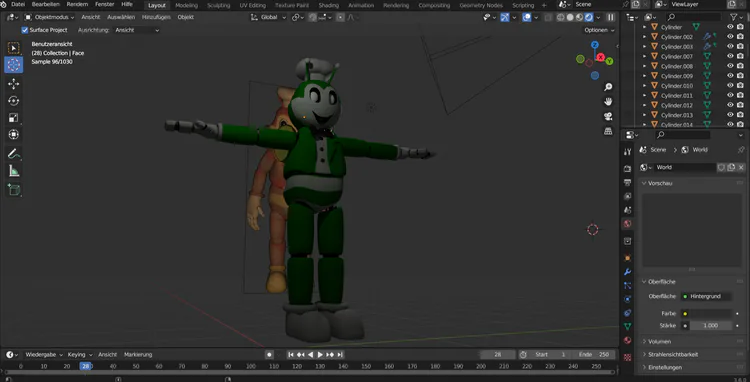Open the Tool properties tab icon
This screenshot has width=750, height=382.
(x=628, y=152)
